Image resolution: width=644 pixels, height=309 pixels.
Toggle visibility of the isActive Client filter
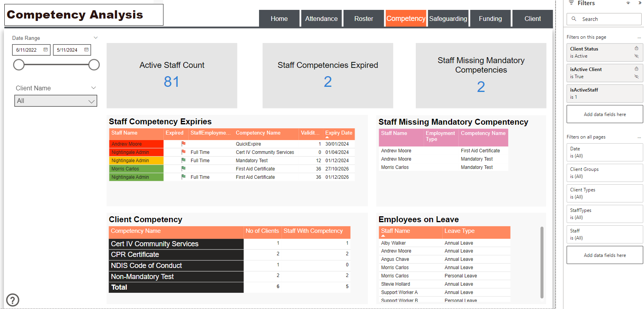(x=636, y=77)
